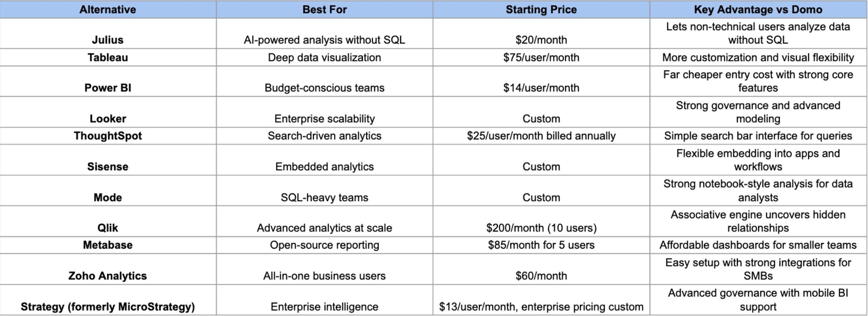Select the $200/month (10 users) cell

(x=541, y=221)
